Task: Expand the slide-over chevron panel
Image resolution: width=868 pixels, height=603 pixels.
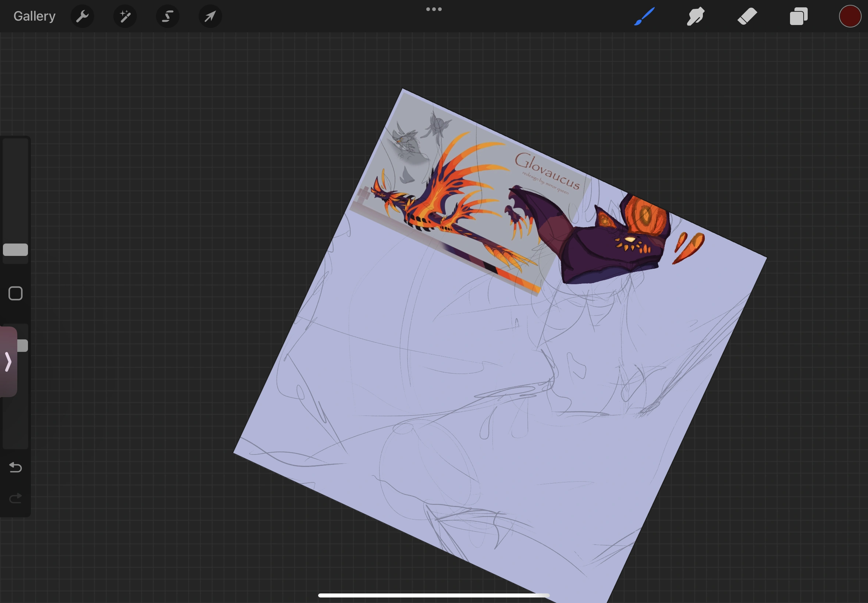Action: click(8, 361)
